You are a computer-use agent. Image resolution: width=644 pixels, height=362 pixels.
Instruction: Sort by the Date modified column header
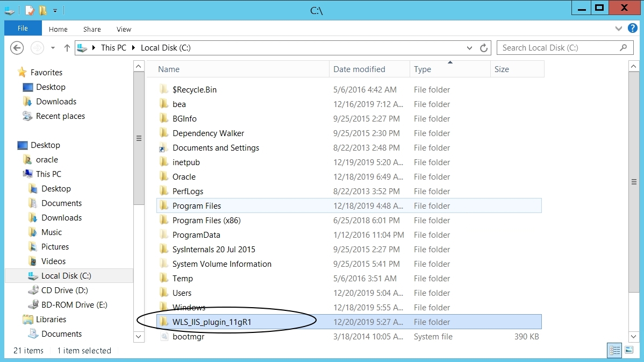tap(369, 69)
